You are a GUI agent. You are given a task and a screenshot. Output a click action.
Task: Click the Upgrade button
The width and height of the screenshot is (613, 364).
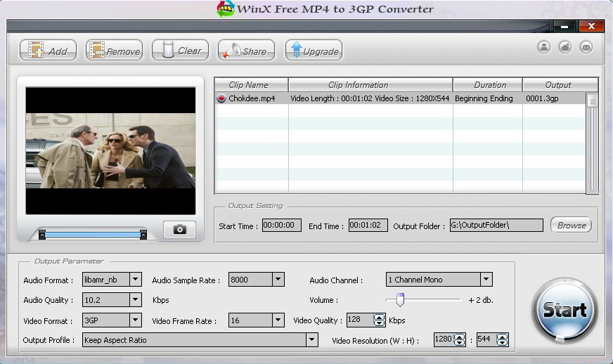pos(314,51)
